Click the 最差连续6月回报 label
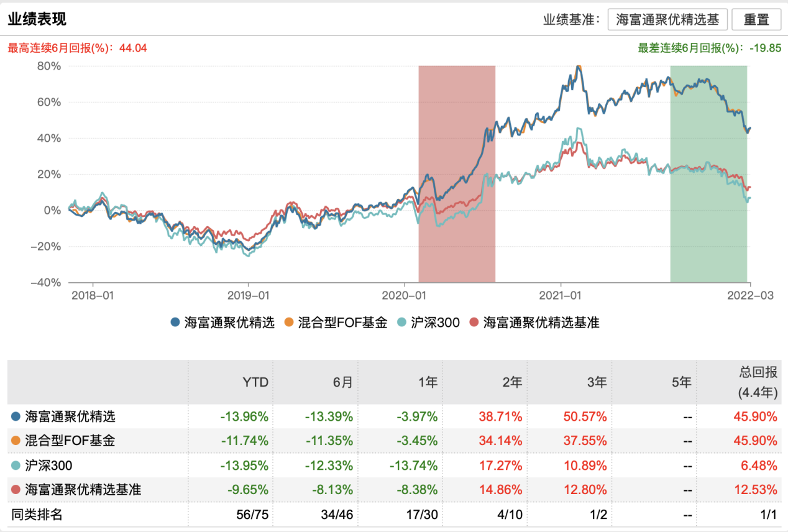The height and width of the screenshot is (532, 788). 709,48
